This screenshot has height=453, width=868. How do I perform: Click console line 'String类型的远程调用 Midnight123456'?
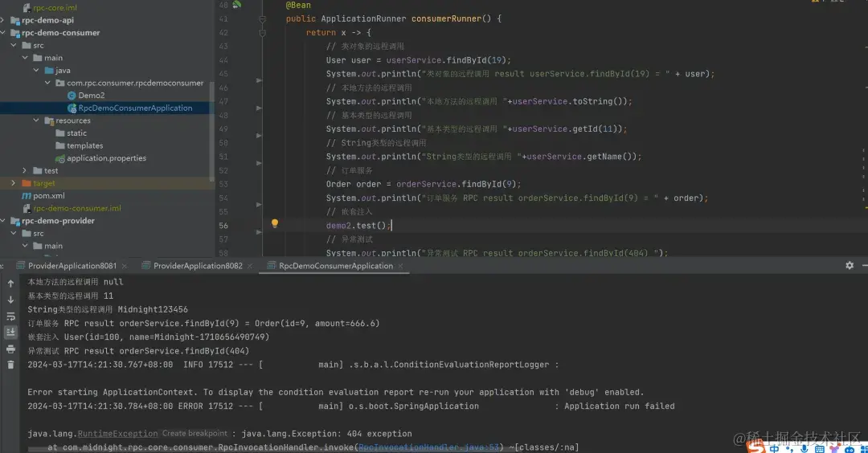tap(108, 310)
